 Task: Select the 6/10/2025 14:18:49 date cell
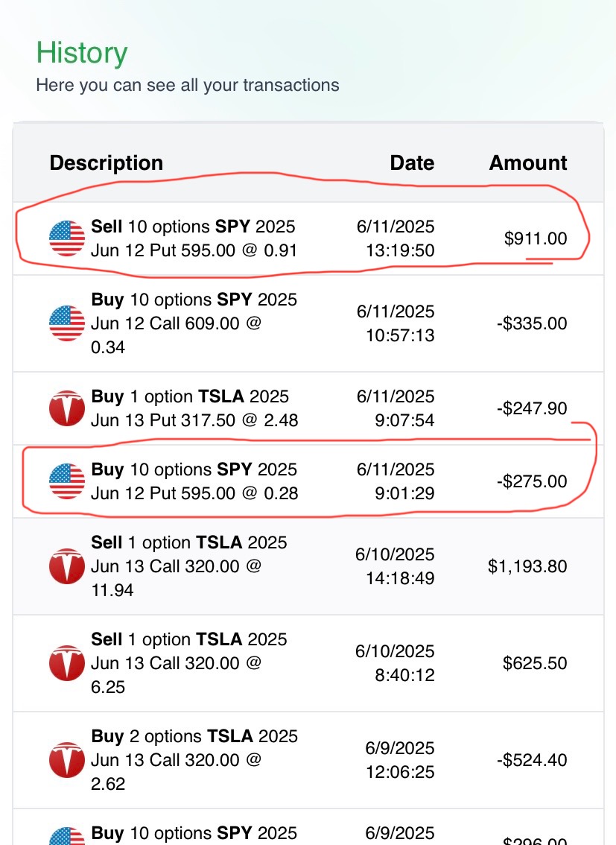[x=395, y=566]
